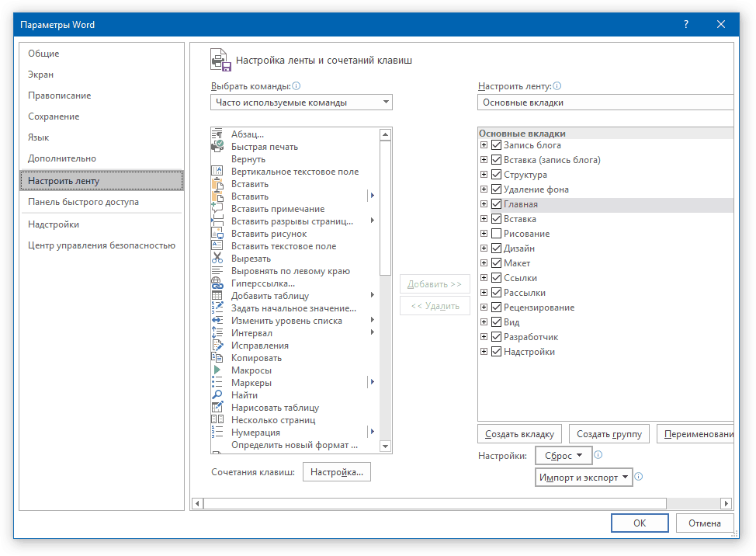This screenshot has width=756, height=556.
Task: Enable the Рисование tab checkbox
Action: coord(496,234)
